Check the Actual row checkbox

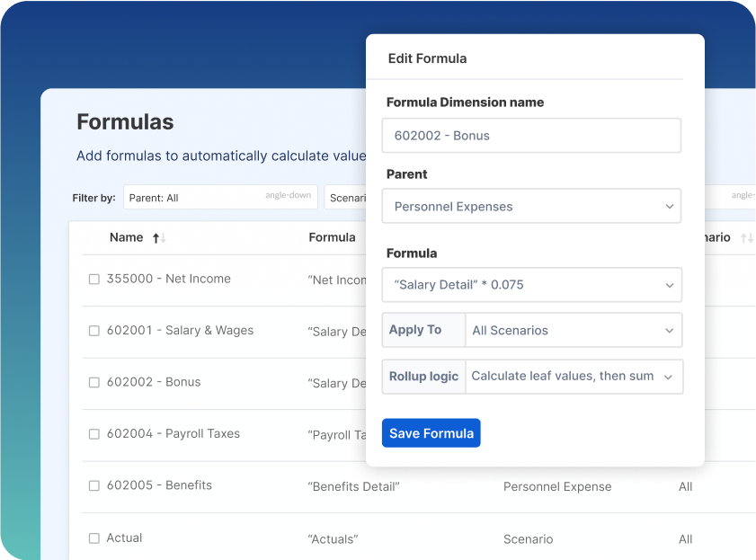(94, 538)
